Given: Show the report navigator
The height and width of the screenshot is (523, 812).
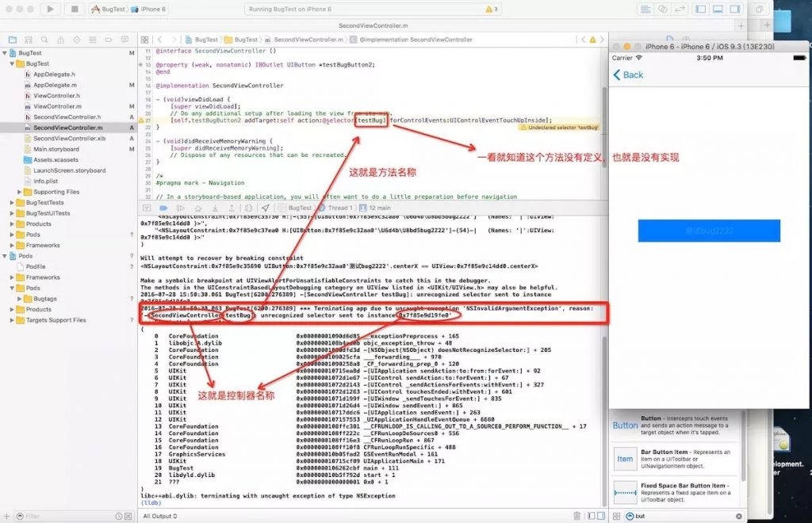Looking at the screenshot, I should pyautogui.click(x=124, y=40).
